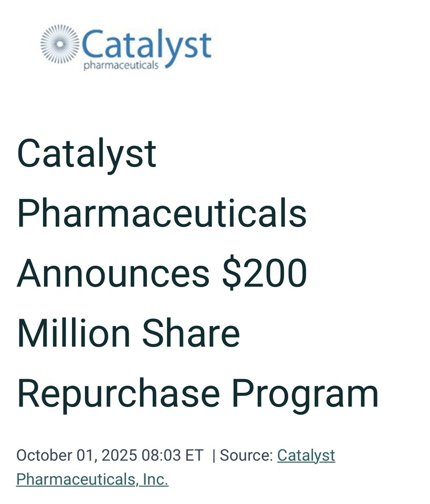This screenshot has height=504, width=430.
Task: Click the '|' separator before Source
Action: tap(214, 455)
